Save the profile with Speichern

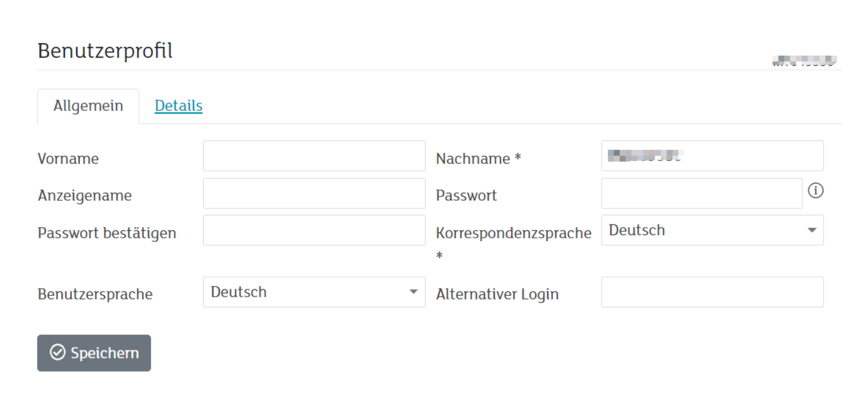click(94, 353)
